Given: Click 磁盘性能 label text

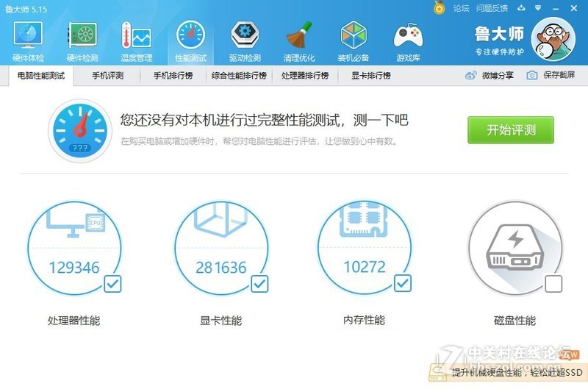Looking at the screenshot, I should coord(515,321).
